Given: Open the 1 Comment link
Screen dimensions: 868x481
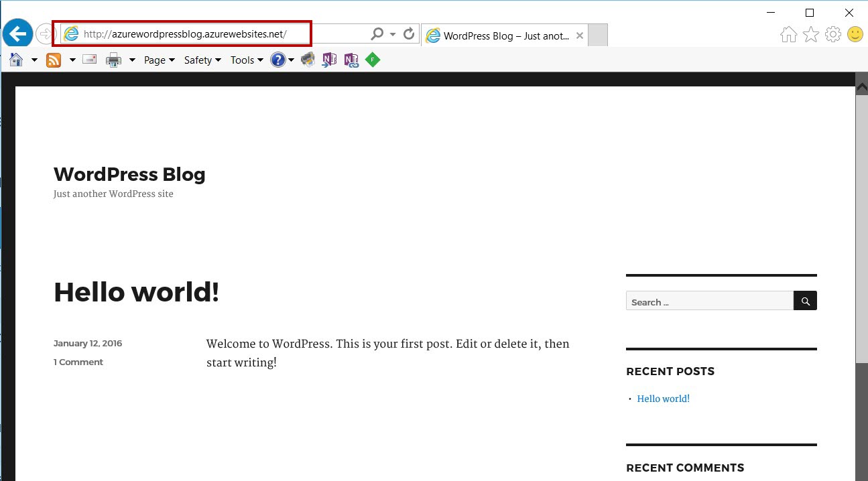Looking at the screenshot, I should click(78, 362).
